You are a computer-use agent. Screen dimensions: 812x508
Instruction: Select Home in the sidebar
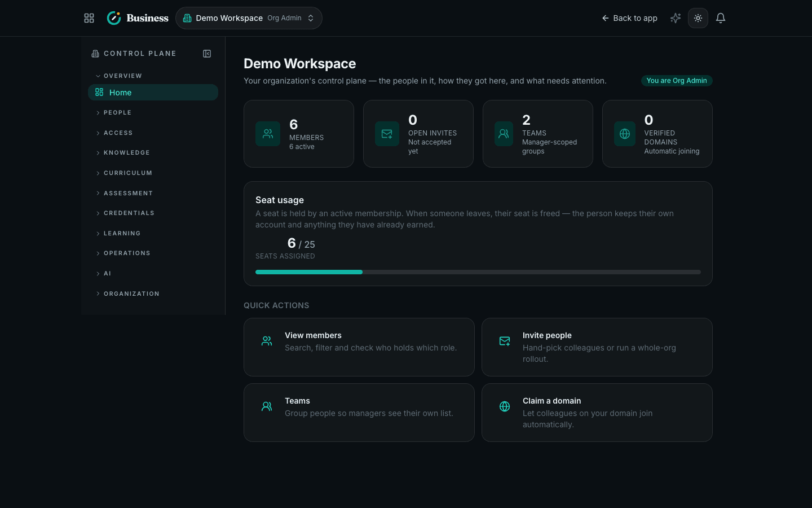pos(153,92)
